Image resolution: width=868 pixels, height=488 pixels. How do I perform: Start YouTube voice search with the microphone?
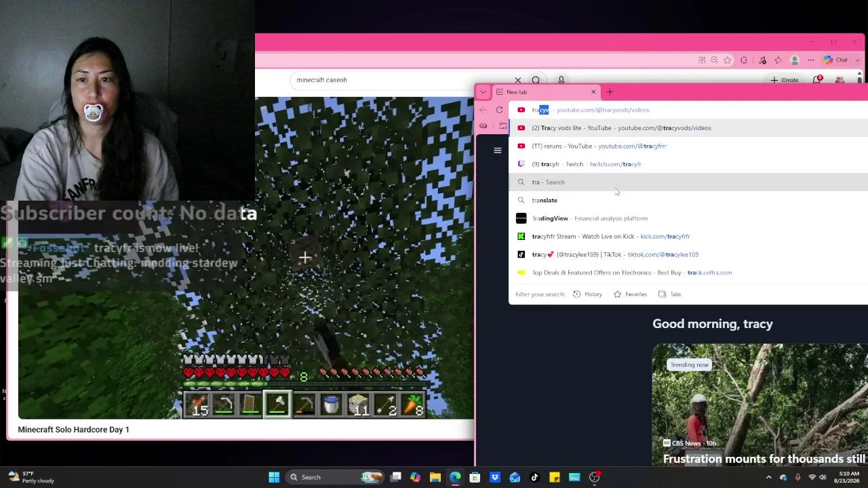[561, 81]
